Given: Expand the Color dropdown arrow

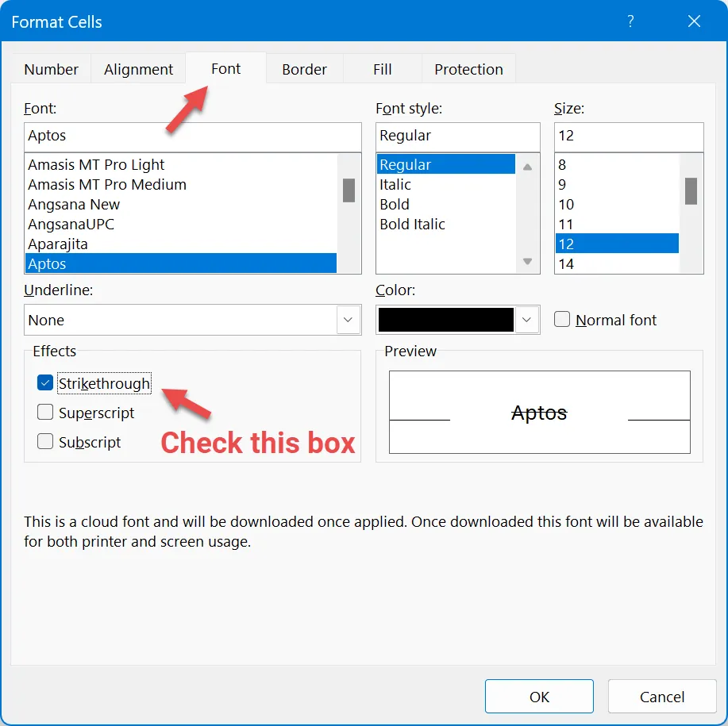Looking at the screenshot, I should (527, 320).
